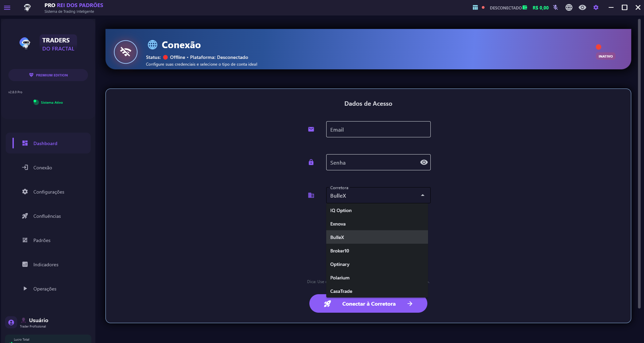Screen dimensions: 644x343
Task: Toggle the eye visibility icon in title bar
Action: click(x=582, y=7)
